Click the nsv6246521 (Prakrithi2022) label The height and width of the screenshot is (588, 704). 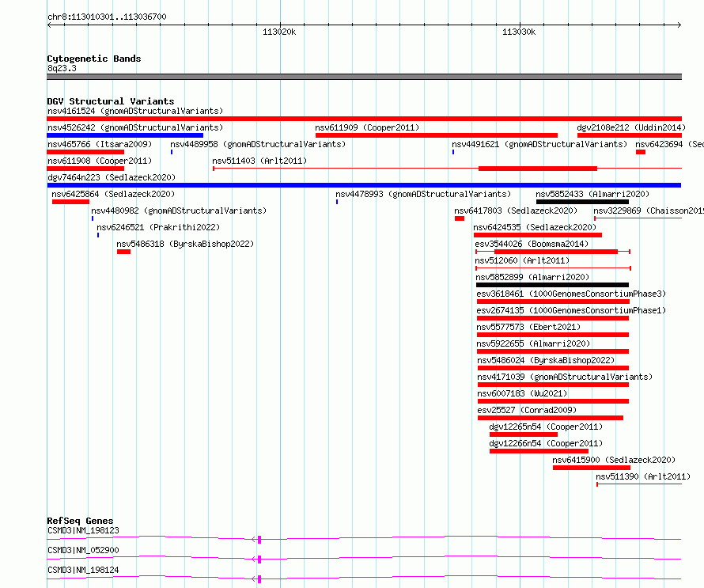click(158, 227)
